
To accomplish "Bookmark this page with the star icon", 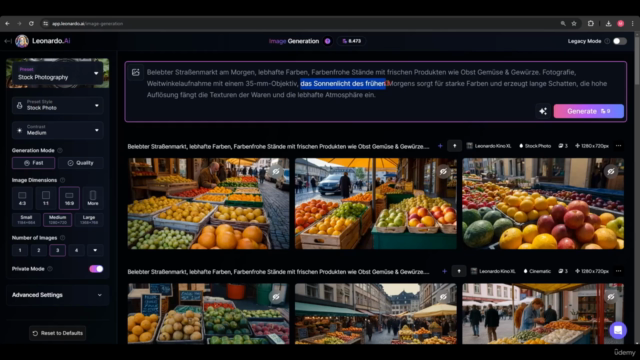I will click(x=574, y=24).
